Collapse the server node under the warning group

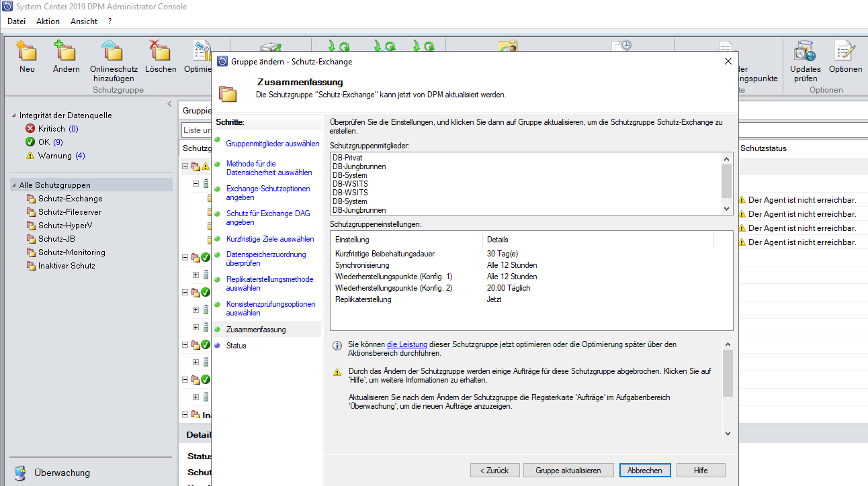196,183
